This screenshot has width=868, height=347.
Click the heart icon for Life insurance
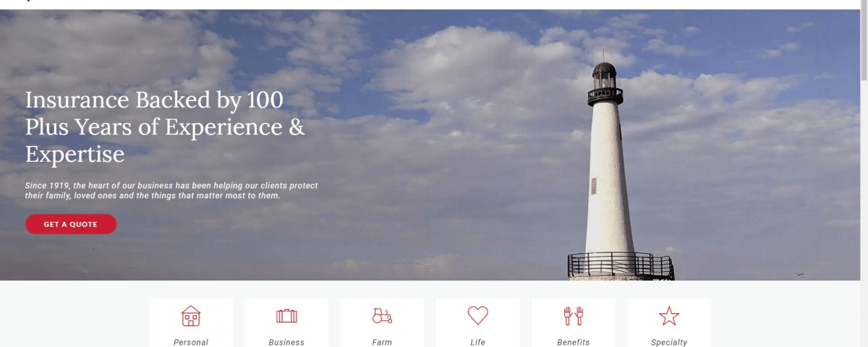[477, 316]
